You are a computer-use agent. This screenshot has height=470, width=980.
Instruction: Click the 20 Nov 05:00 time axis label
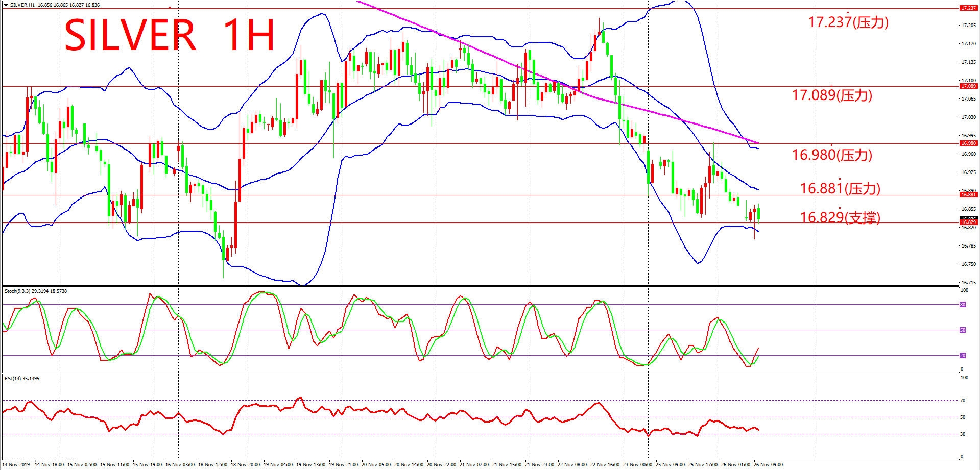click(376, 465)
